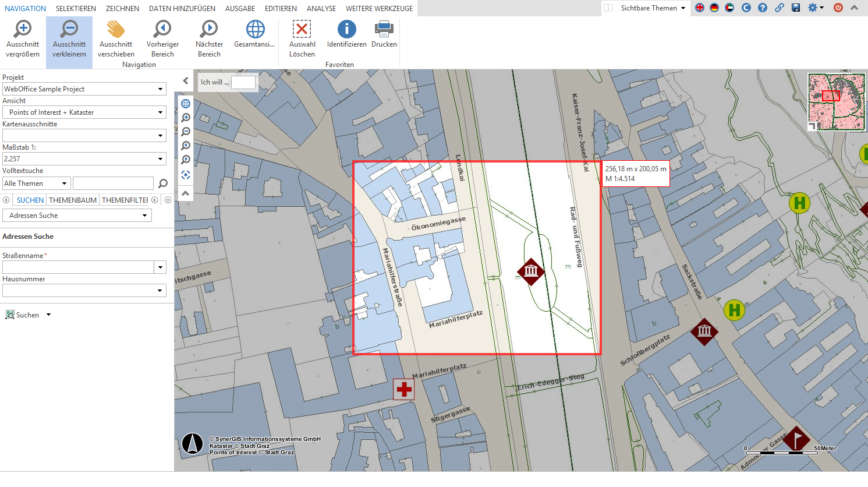Click Auswahl Löschen to clear selection

[x=302, y=39]
